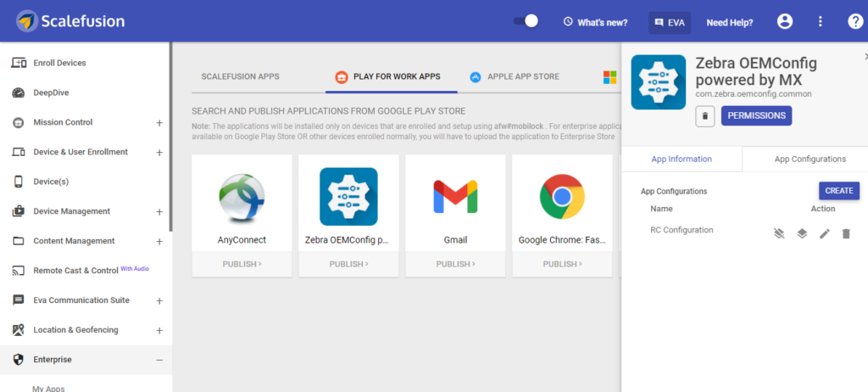This screenshot has width=868, height=392.
Task: Expand Device Management sidebar section
Action: pos(159,212)
